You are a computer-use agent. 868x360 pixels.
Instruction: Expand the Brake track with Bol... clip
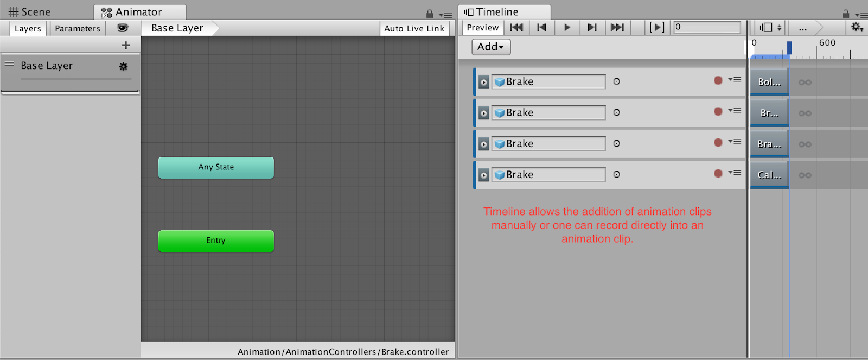pyautogui.click(x=484, y=83)
